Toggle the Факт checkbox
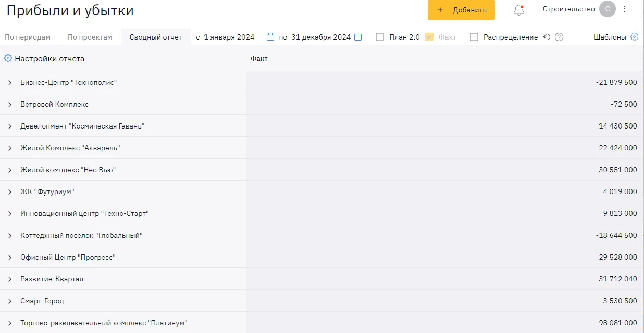Viewport: 644px width, 333px height. tap(429, 37)
